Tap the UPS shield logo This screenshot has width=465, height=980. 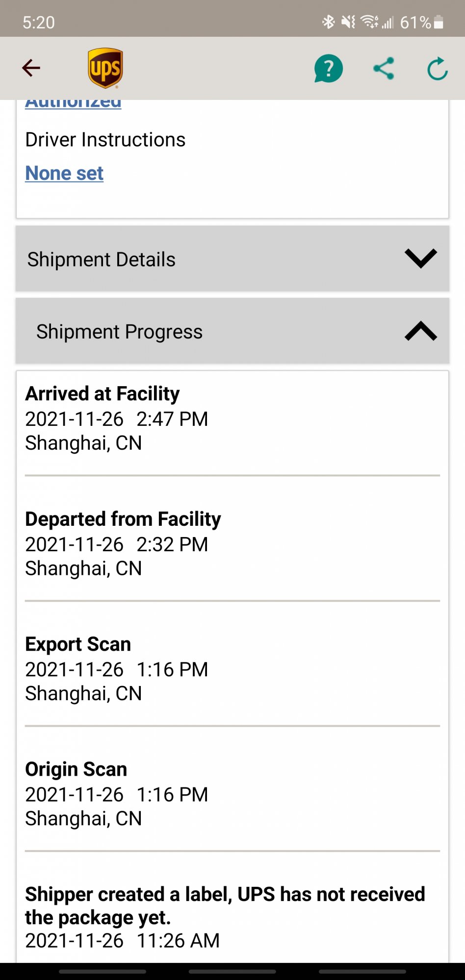point(105,68)
